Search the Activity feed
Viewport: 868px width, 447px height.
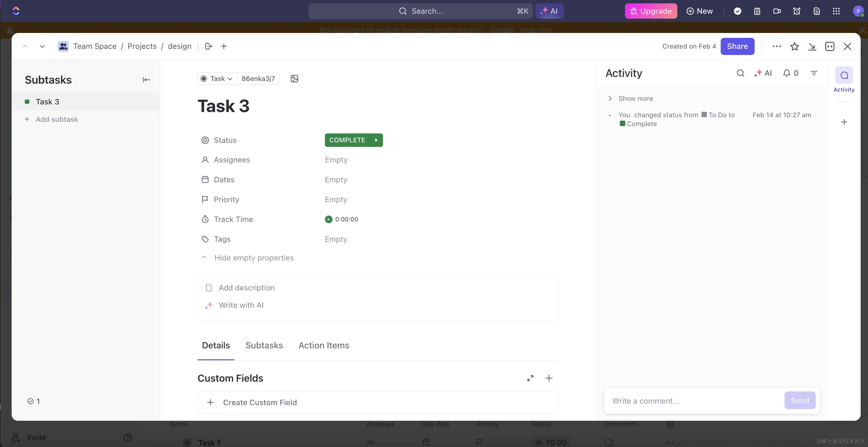tap(740, 73)
